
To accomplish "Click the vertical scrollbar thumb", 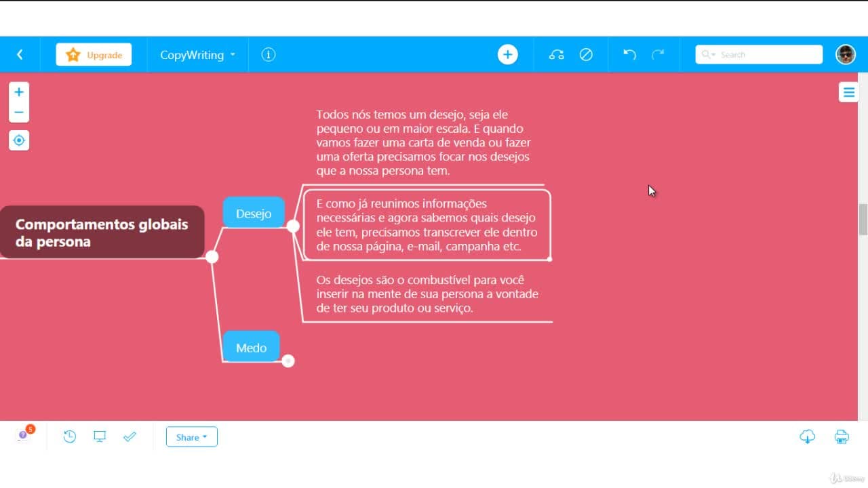I will [863, 220].
